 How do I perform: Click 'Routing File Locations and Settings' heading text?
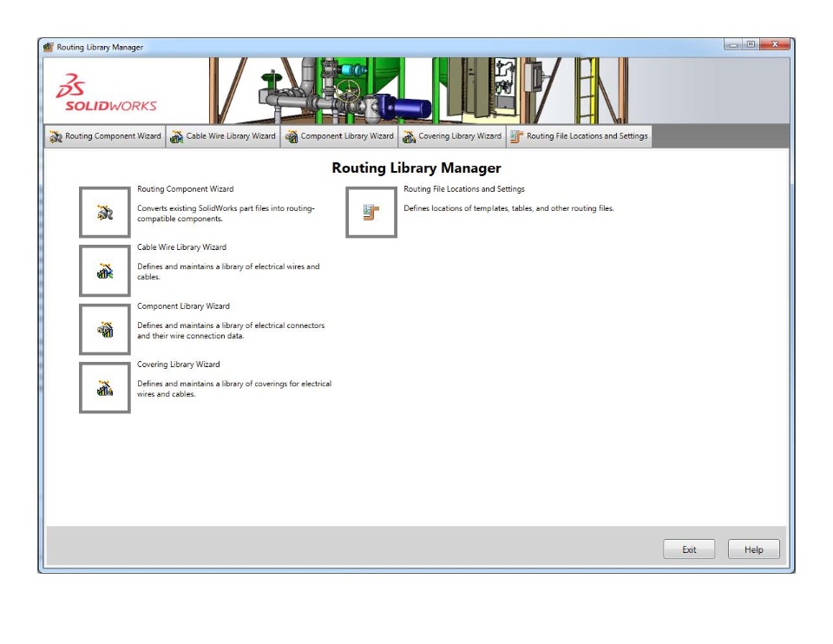463,189
